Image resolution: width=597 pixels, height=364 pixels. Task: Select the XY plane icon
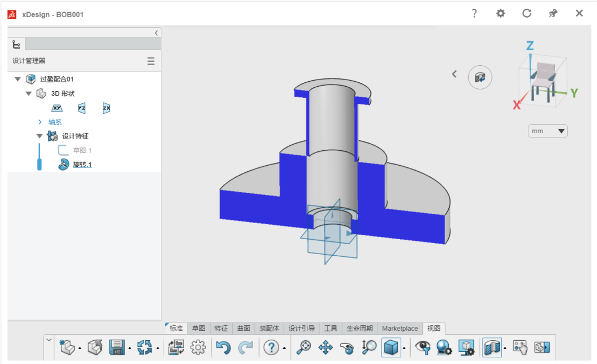click(57, 108)
